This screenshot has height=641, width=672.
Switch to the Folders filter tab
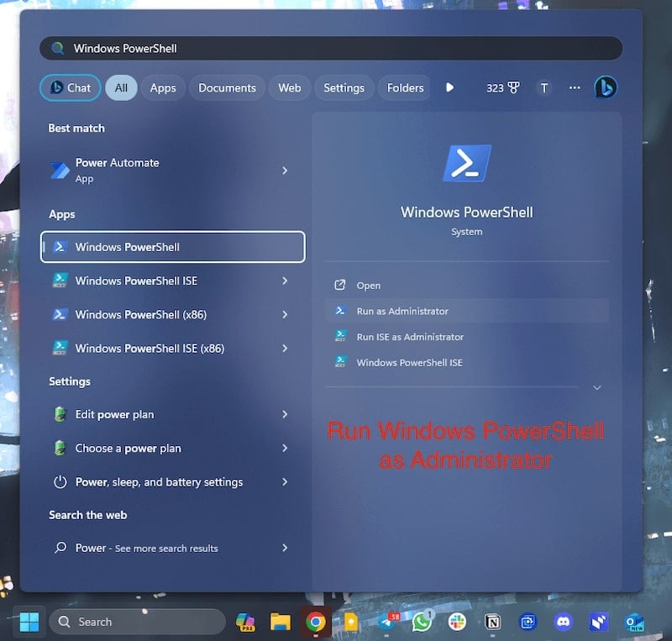(405, 88)
